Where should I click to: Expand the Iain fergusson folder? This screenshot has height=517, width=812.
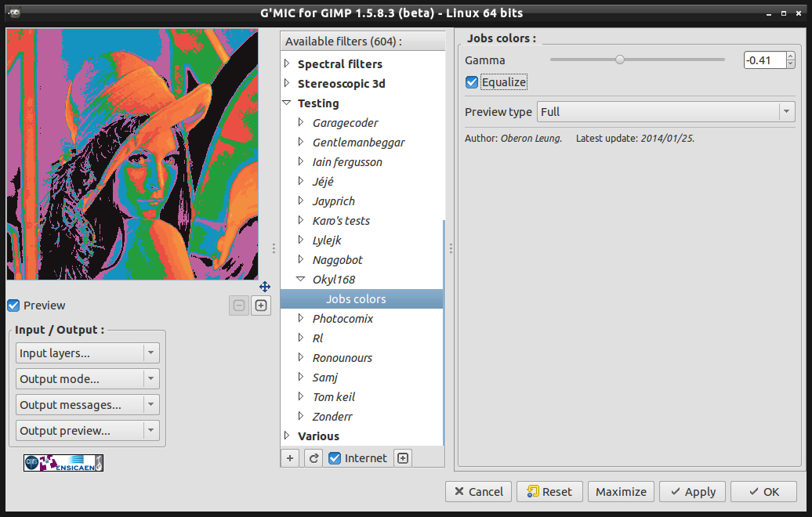(x=301, y=161)
